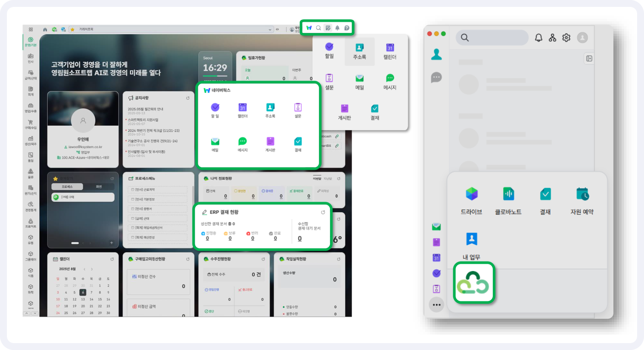Switch 나의 전표현황 to 지난달 tab

[328, 179]
